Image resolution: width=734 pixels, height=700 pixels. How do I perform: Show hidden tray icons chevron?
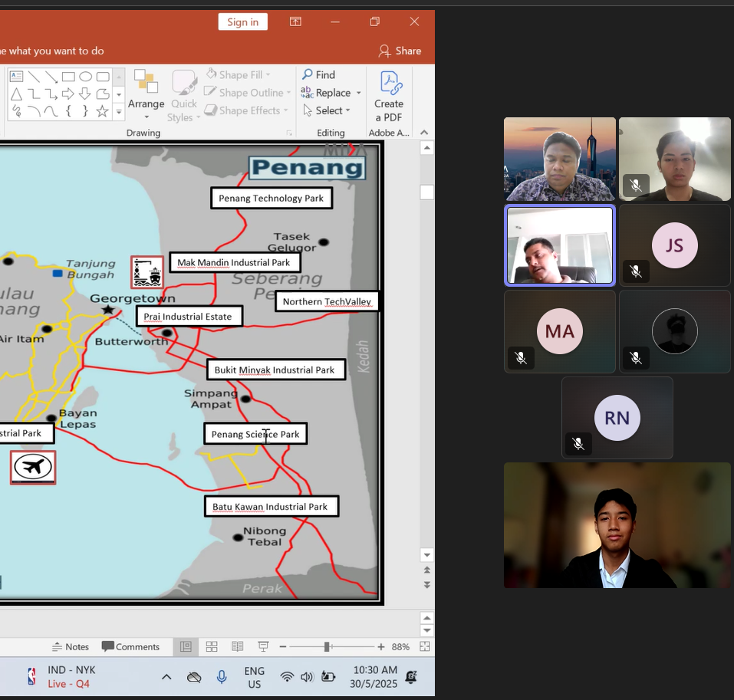pyautogui.click(x=166, y=677)
